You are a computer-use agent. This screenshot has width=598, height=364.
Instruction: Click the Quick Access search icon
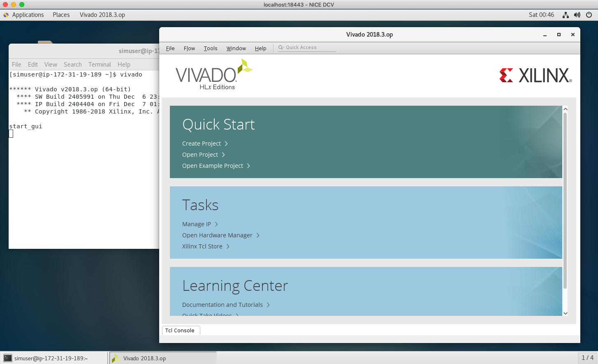pyautogui.click(x=281, y=47)
